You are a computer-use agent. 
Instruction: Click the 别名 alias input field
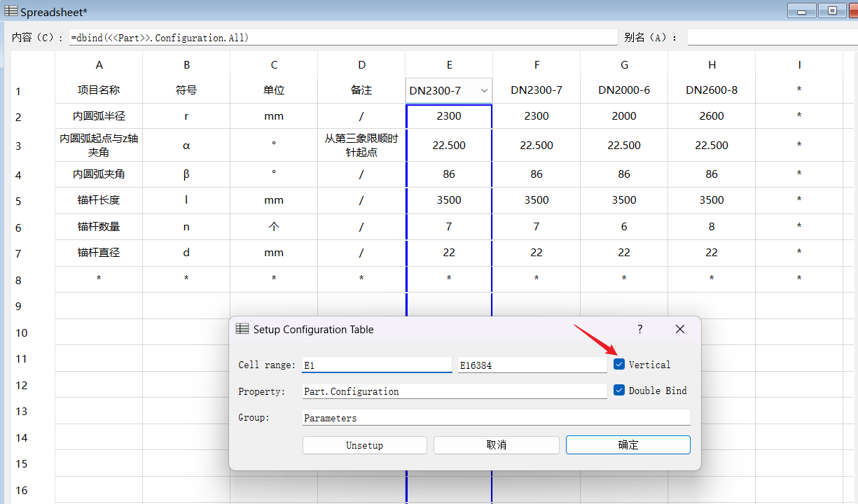(x=773, y=38)
